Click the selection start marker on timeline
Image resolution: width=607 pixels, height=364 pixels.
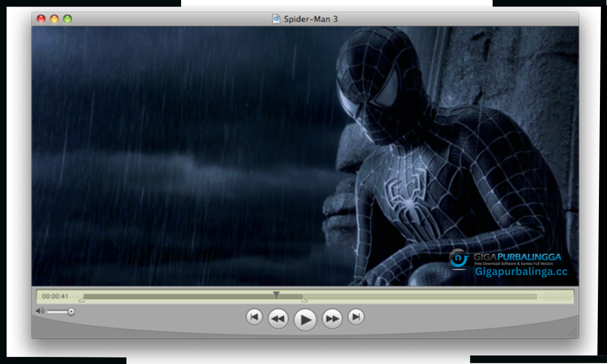82,300
